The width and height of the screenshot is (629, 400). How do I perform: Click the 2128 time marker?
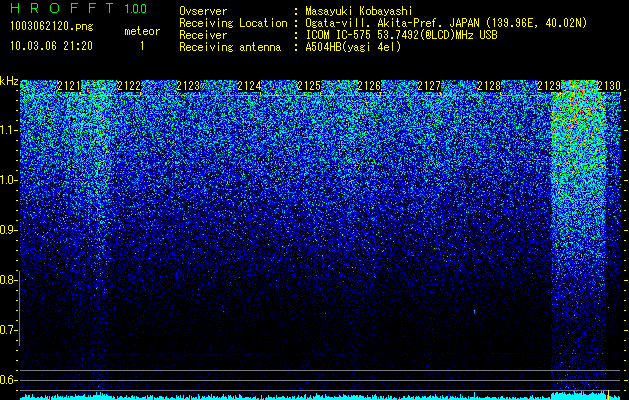click(x=489, y=86)
